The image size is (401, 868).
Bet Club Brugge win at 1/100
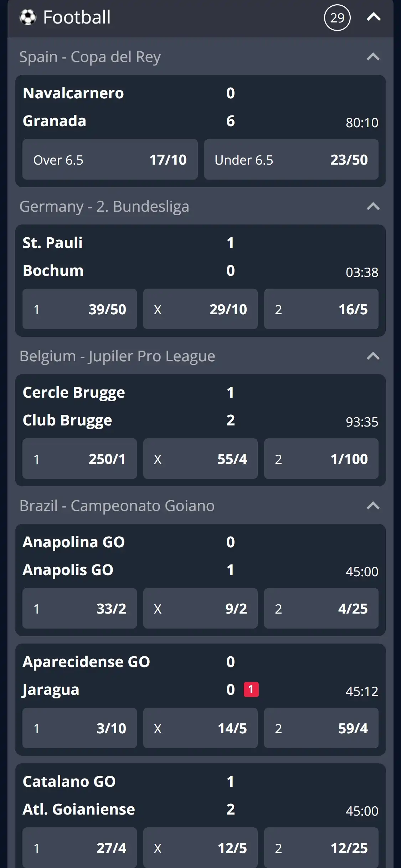click(321, 459)
